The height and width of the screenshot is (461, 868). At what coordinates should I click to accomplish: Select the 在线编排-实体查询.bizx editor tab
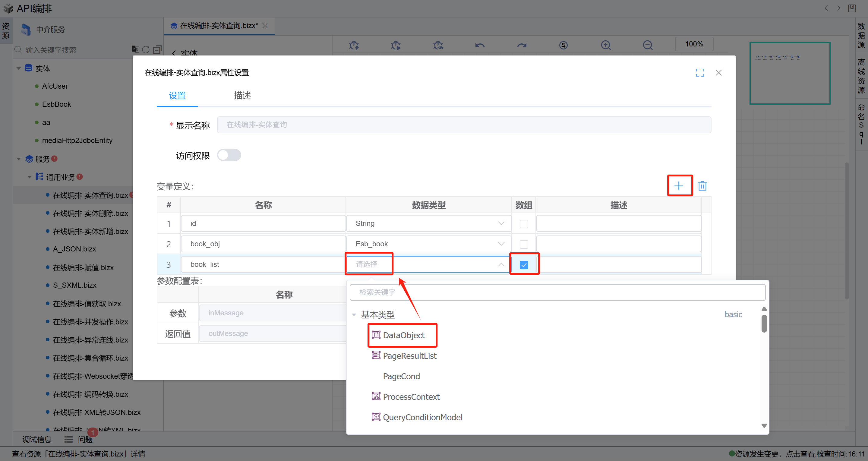click(219, 26)
